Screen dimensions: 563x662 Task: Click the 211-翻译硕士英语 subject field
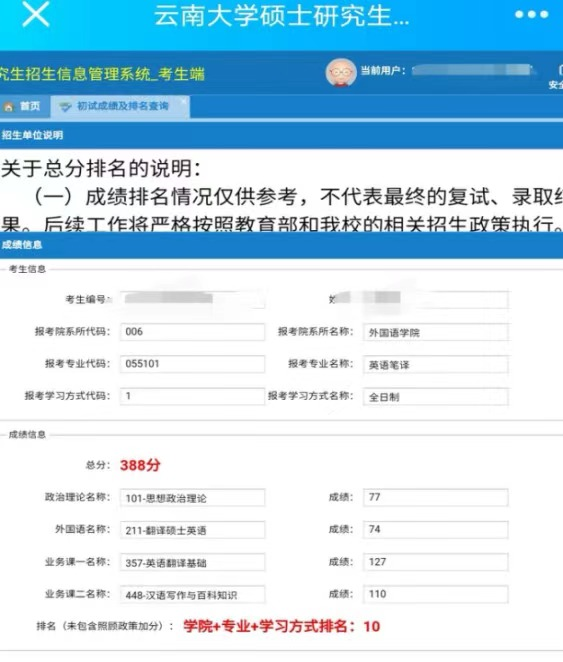click(192, 530)
